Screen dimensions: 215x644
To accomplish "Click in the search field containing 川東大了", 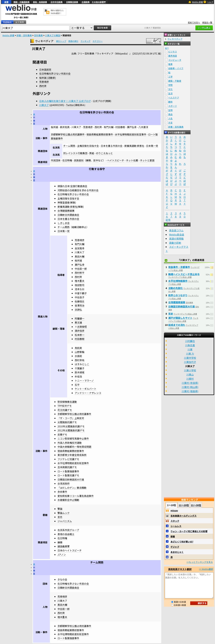I will coord(36,28).
